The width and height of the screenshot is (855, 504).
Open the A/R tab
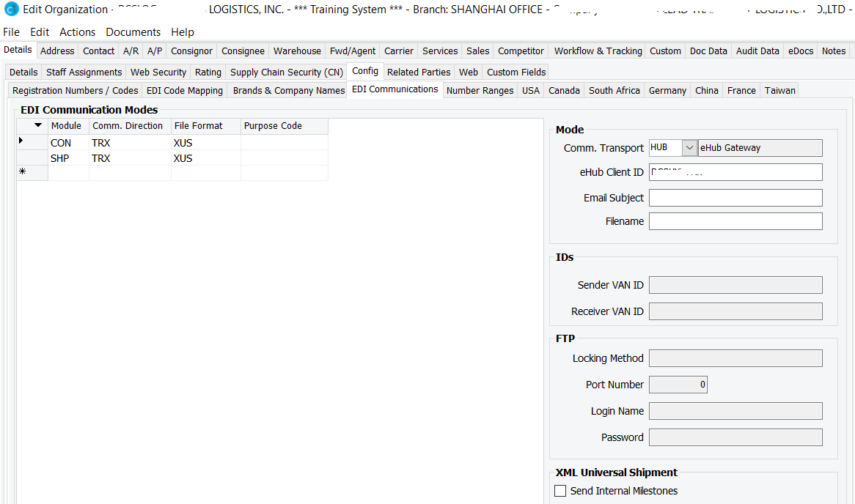[x=131, y=51]
